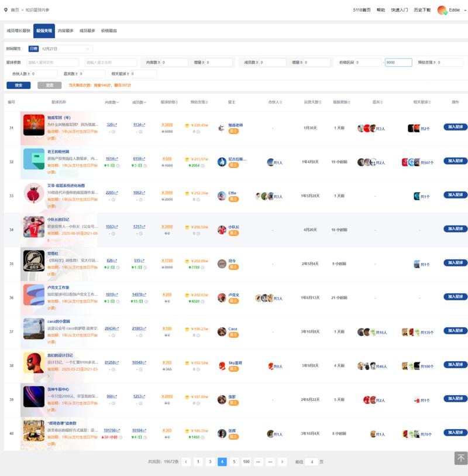This screenshot has height=476, width=468.
Task: Click the trend chart icon beside 329 content count
Action: point(116,125)
